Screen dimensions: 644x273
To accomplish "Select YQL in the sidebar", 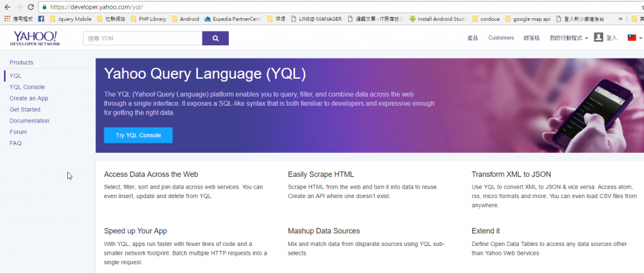I will (x=15, y=76).
